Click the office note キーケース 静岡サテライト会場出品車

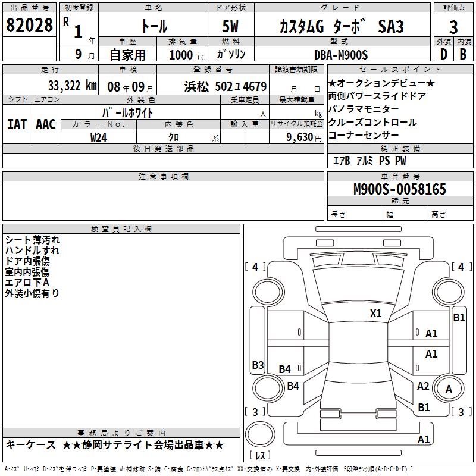115,445
